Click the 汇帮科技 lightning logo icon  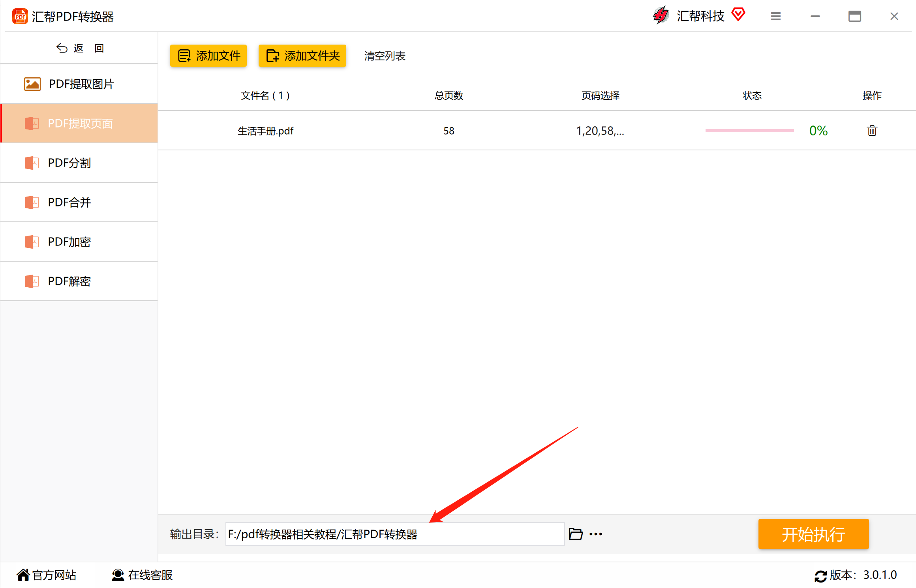[x=661, y=15]
